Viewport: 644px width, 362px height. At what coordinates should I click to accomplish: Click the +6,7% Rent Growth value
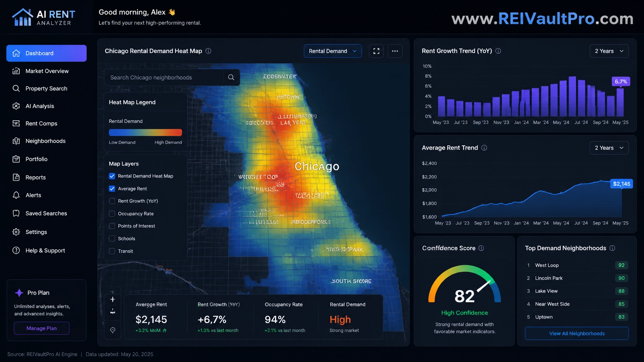point(212,319)
